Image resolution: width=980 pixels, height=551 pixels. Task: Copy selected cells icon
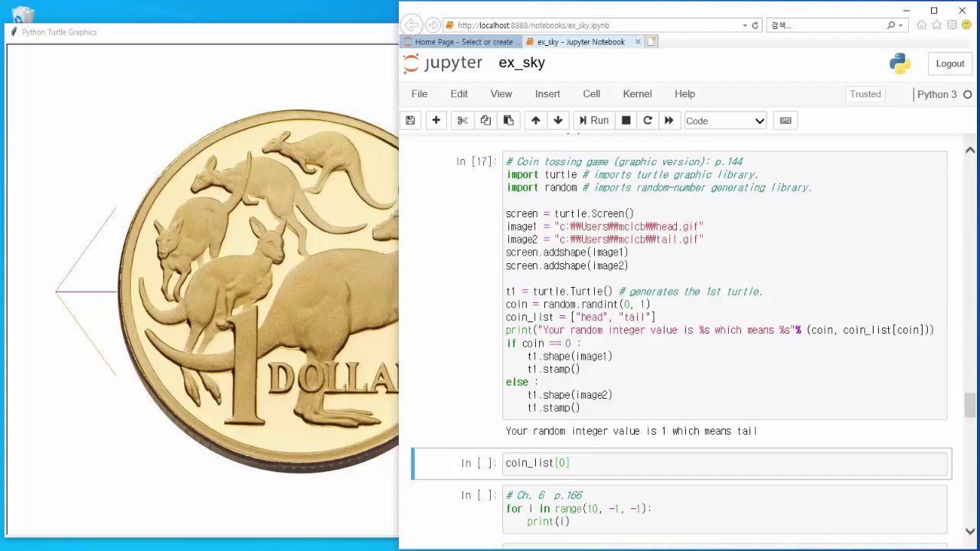[485, 120]
